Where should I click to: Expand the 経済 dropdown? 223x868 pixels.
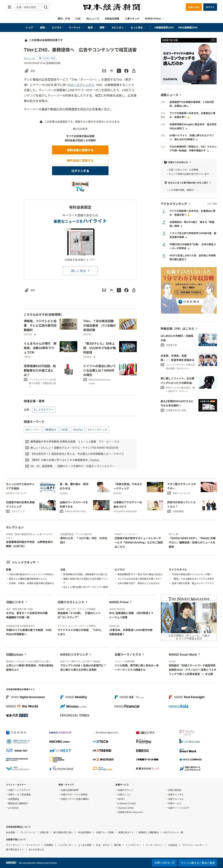(91, 28)
